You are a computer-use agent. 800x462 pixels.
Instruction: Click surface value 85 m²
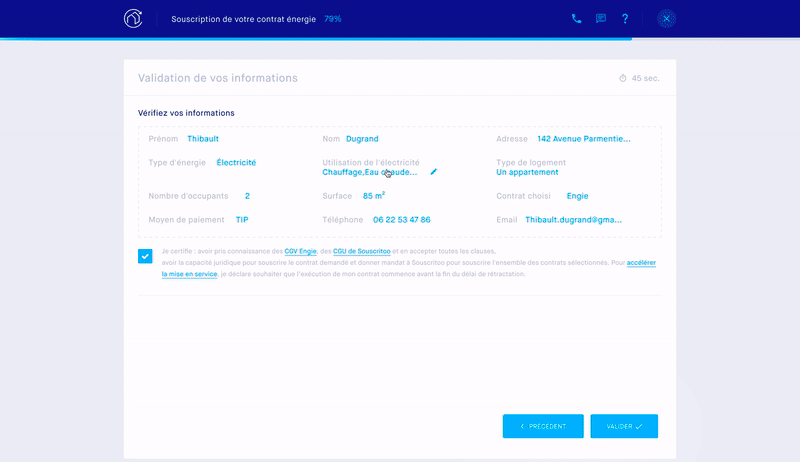(x=374, y=196)
